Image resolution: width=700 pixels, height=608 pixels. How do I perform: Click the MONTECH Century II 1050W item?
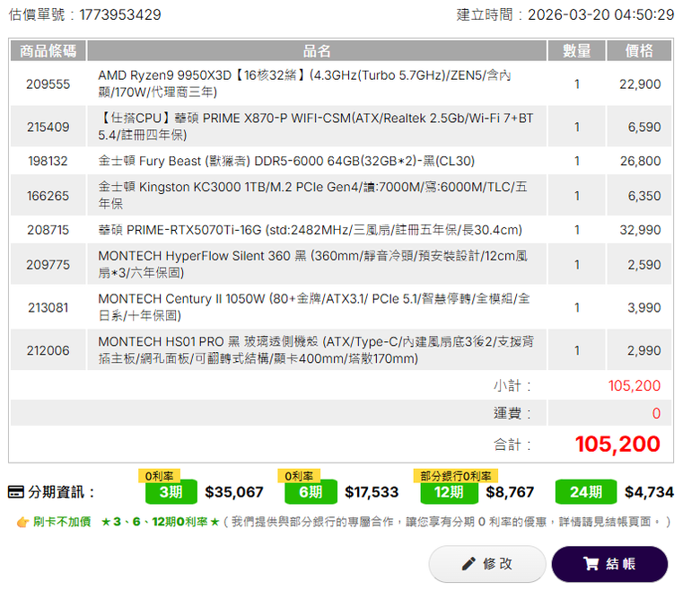(x=314, y=307)
